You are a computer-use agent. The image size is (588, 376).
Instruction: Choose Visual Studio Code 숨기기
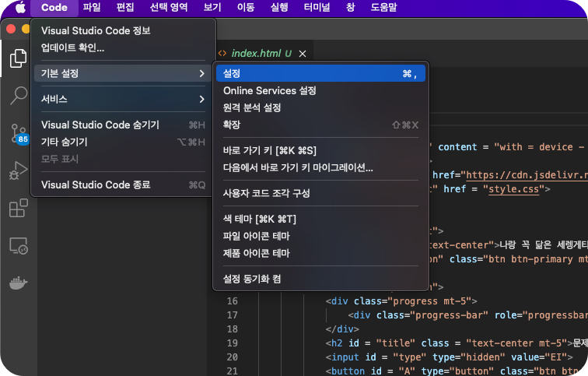pos(124,125)
